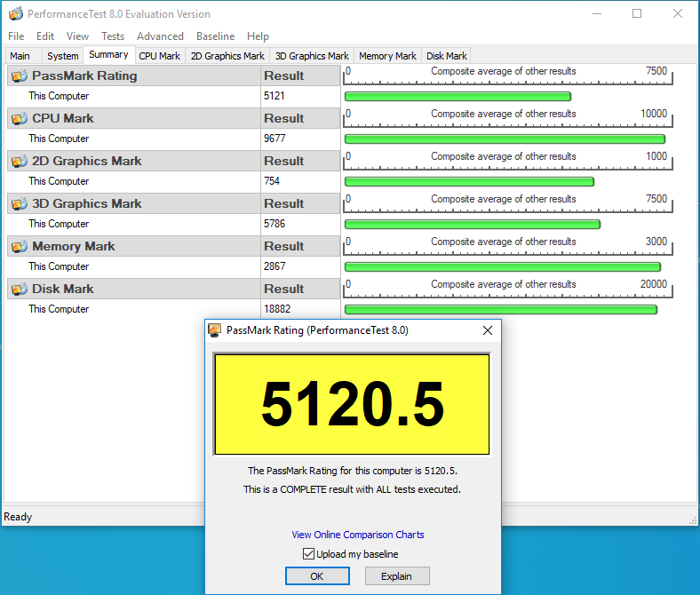This screenshot has width=700, height=595.
Task: Close the PassMark Rating dialog
Action: pos(488,330)
